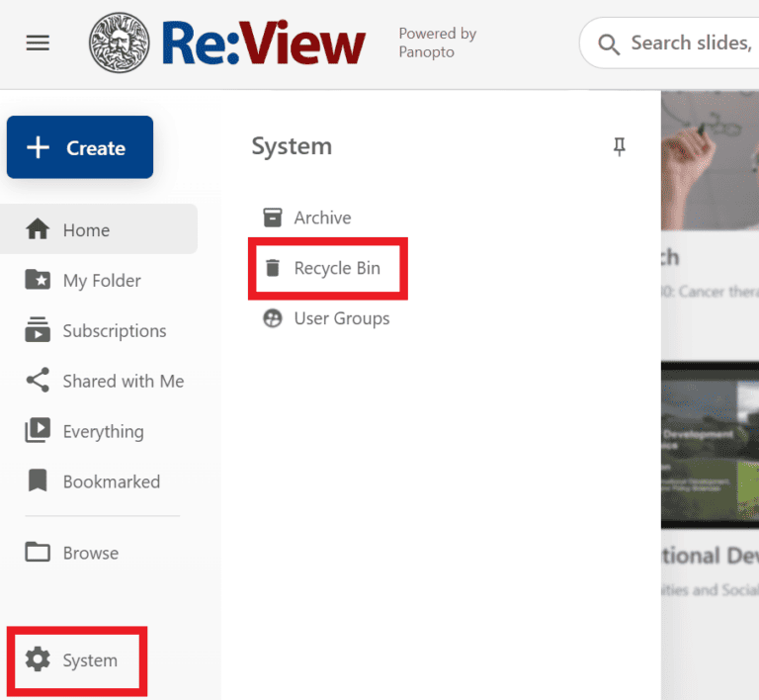Viewport: 759px width, 700px height.
Task: Click the Recycle Bin trash icon
Action: [272, 268]
